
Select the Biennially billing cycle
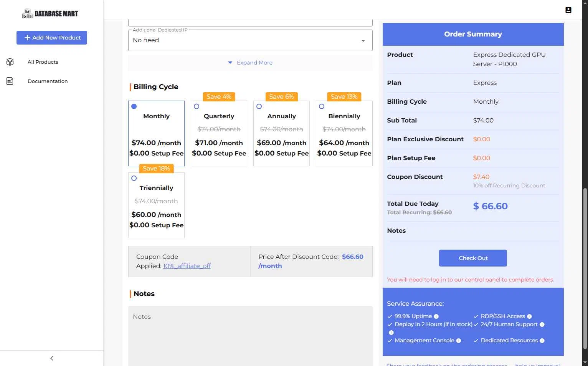click(322, 106)
